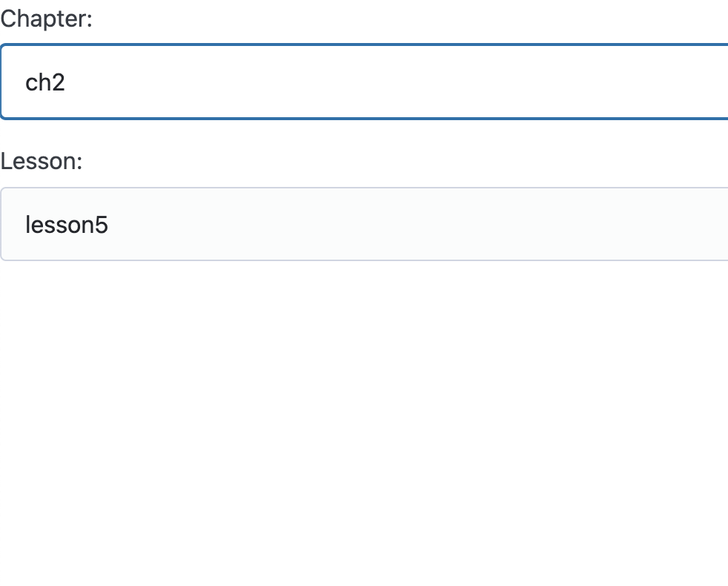728x586 pixels.
Task: Place cursor on the lesson5 text
Action: [x=67, y=225]
